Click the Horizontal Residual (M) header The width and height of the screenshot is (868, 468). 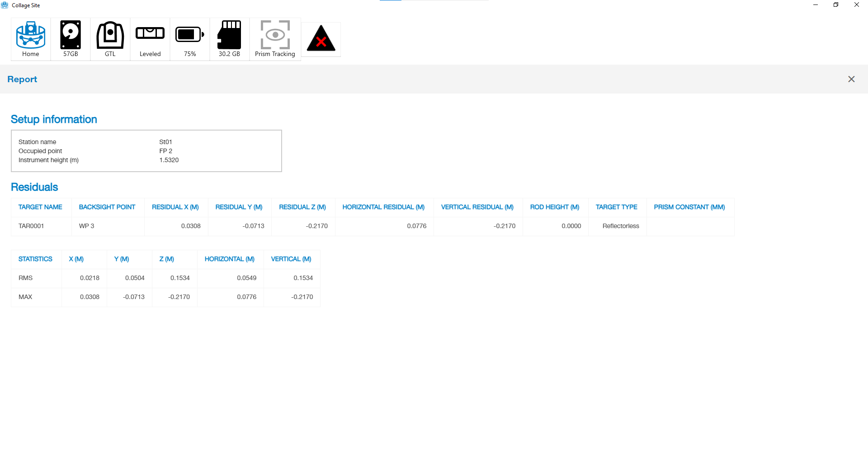tap(383, 207)
